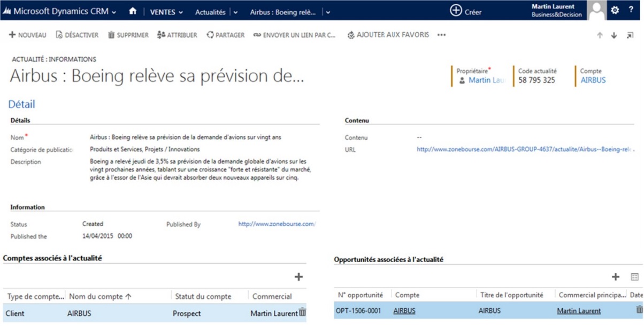Sort by Titre de l'opportunité column

click(512, 295)
